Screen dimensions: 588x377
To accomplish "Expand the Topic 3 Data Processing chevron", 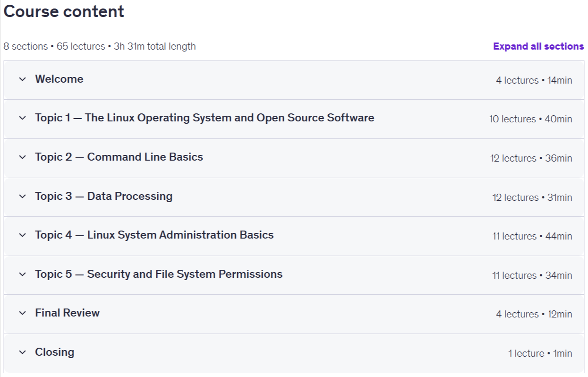I will (22, 197).
